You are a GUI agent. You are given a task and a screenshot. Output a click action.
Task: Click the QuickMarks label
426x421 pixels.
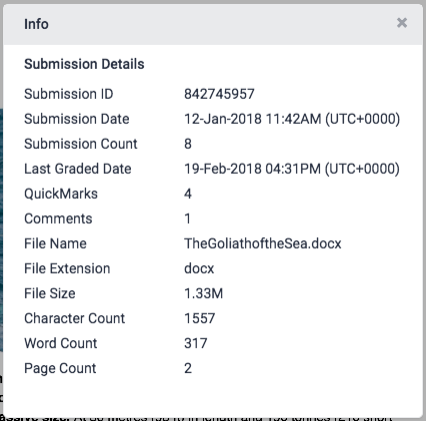pyautogui.click(x=61, y=194)
